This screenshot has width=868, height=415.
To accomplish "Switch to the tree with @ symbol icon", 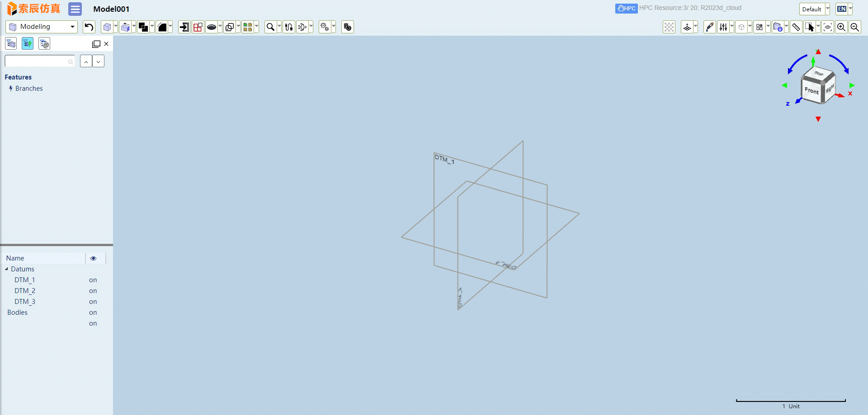I will (x=44, y=44).
